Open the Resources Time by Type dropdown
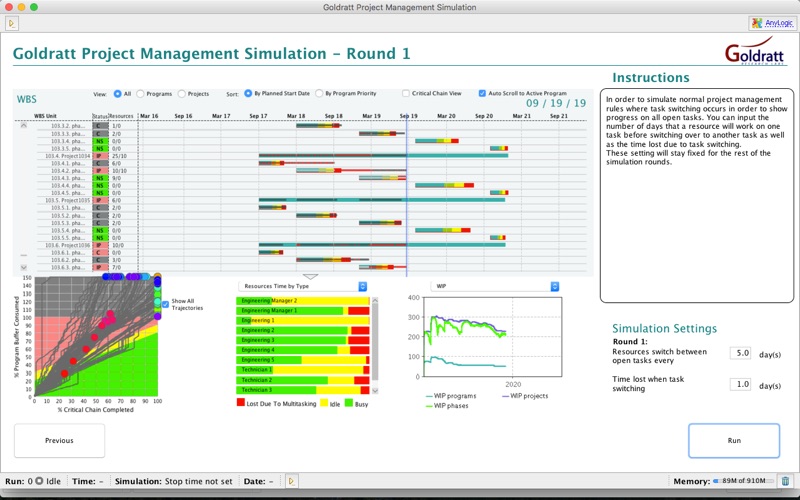This screenshot has height=500, width=800. [303, 286]
